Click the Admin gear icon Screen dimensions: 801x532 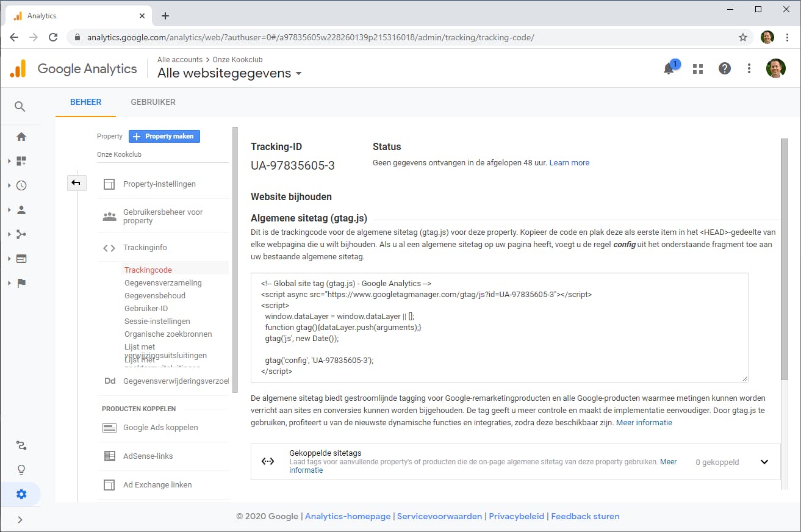coord(21,494)
